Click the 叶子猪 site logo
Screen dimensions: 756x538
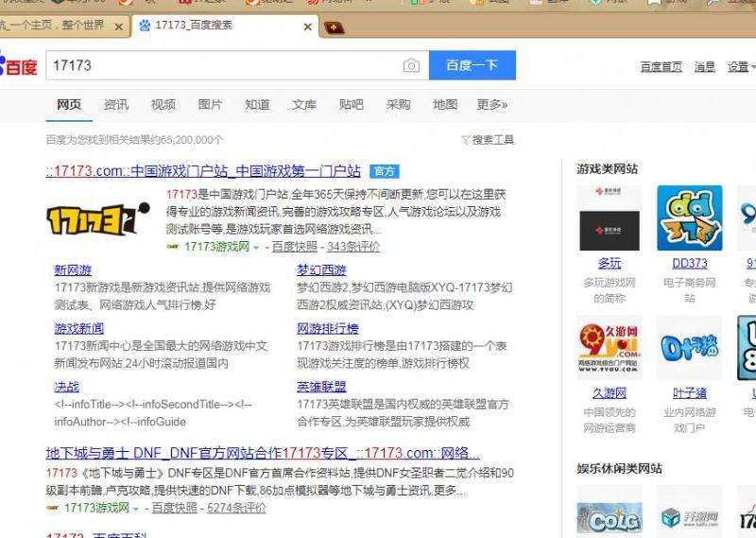point(690,348)
